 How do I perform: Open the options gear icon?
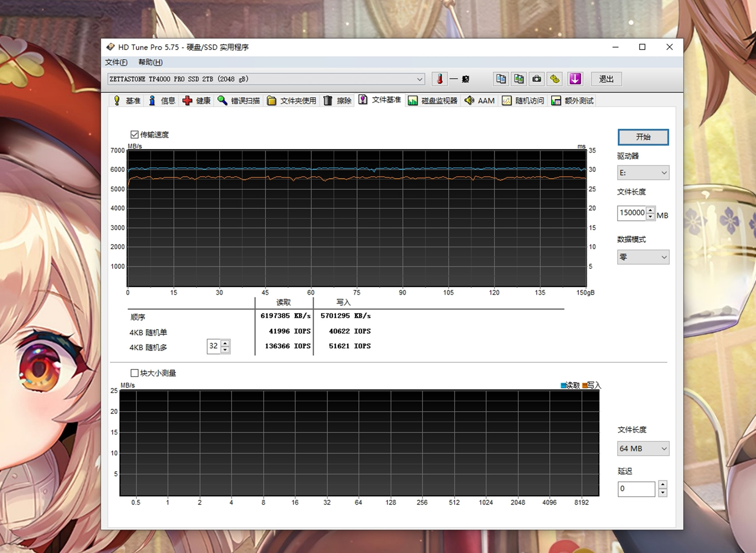point(555,79)
